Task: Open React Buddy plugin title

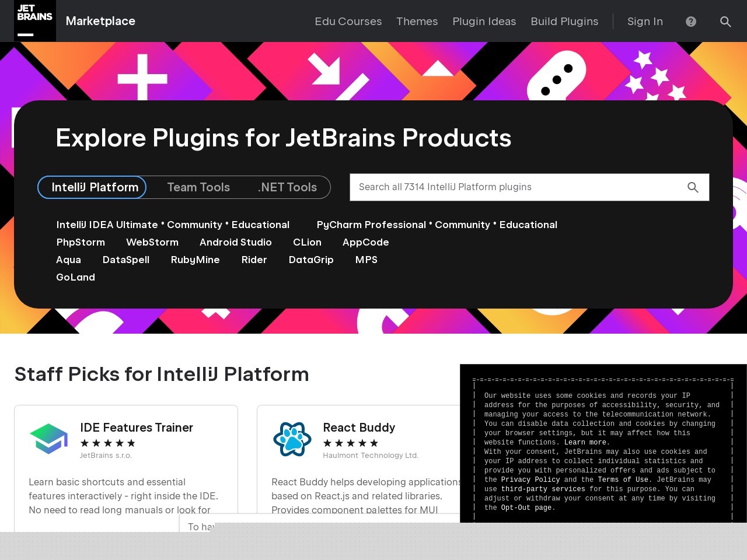Action: (359, 428)
